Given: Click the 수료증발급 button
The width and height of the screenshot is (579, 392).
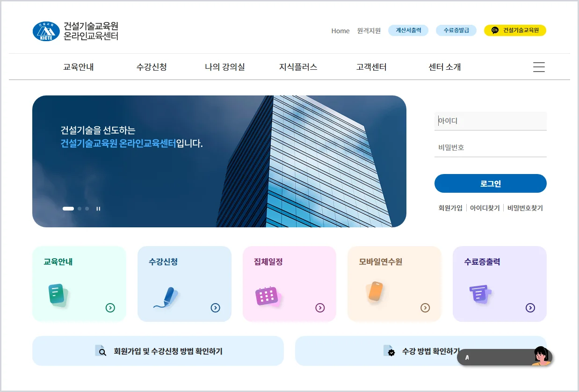Looking at the screenshot, I should point(456,30).
